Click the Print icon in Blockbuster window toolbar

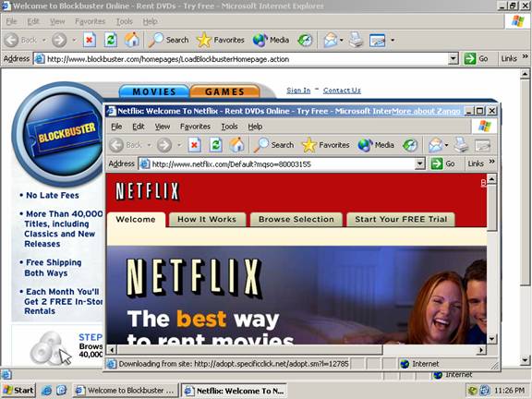pos(356,40)
